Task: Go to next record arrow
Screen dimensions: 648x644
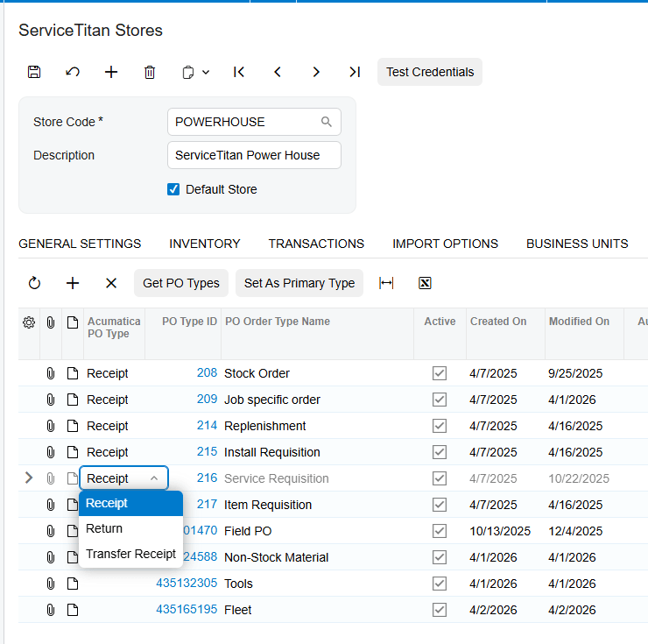Action: [x=316, y=72]
